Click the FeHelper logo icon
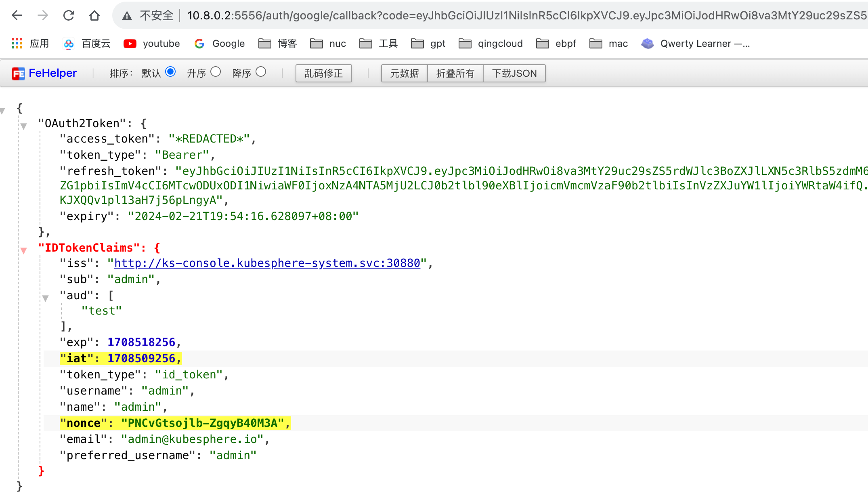This screenshot has width=868, height=504. [x=19, y=73]
